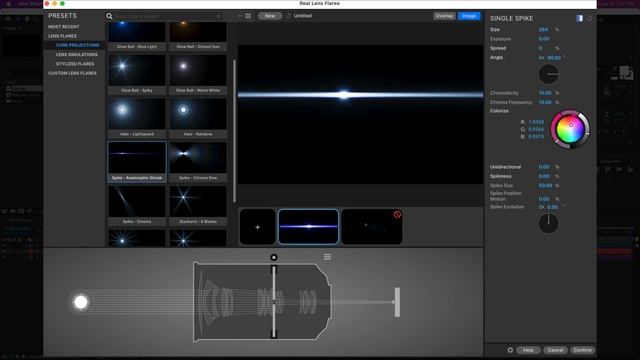Image resolution: width=640 pixels, height=360 pixels.
Task: Click the Single Spike panel title
Action: 511,18
